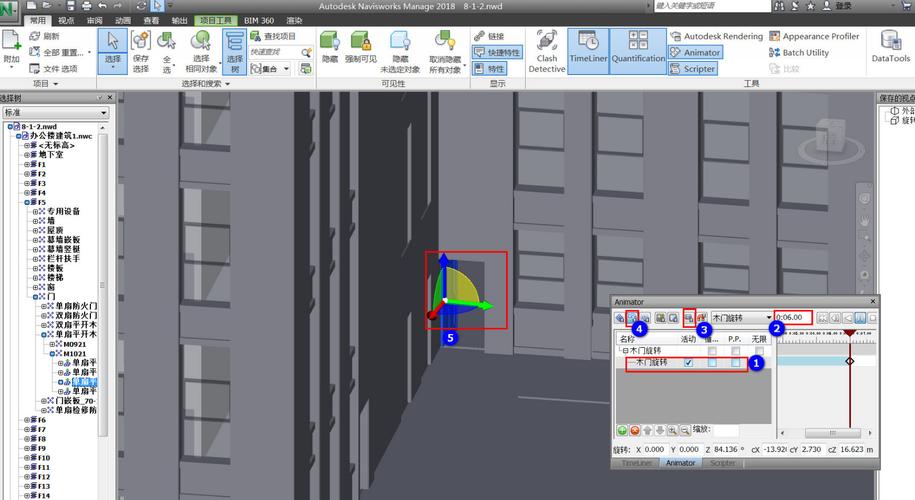Click the red delete button in Animator

coord(634,430)
